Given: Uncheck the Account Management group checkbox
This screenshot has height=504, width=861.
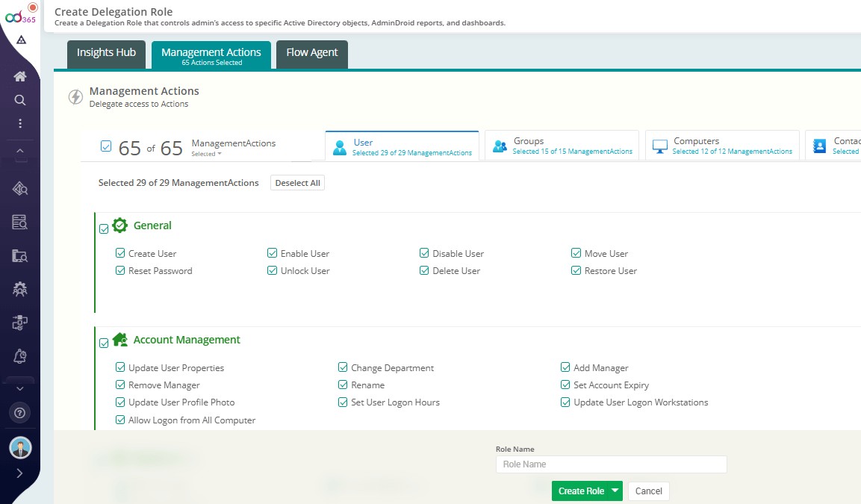Looking at the screenshot, I should [x=105, y=343].
